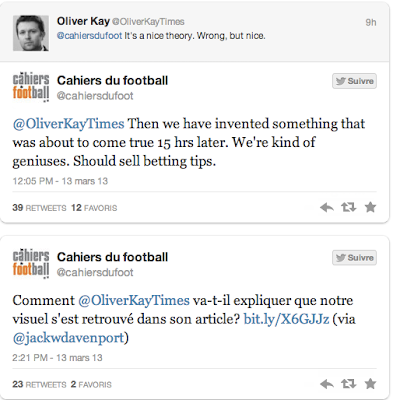Viewport: 393px width, 400px height.
Task: Open the 12:05 PM - 13 mars 13 timestamp
Action: 60,181
